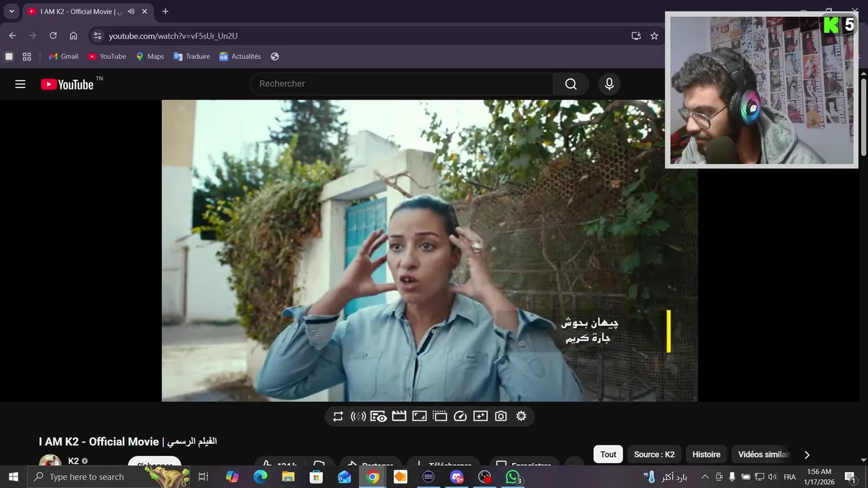Open the clock and calendar flyout
The height and width of the screenshot is (488, 868).
[x=819, y=477]
